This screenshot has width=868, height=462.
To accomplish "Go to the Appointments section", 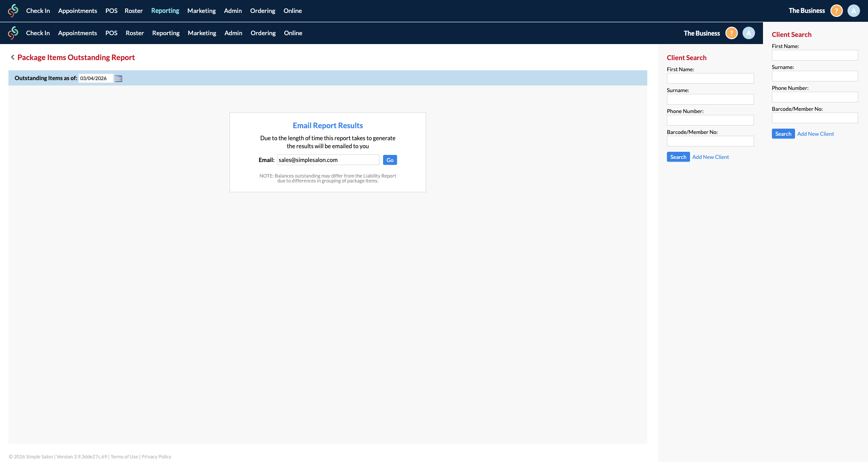I will 77,11.
